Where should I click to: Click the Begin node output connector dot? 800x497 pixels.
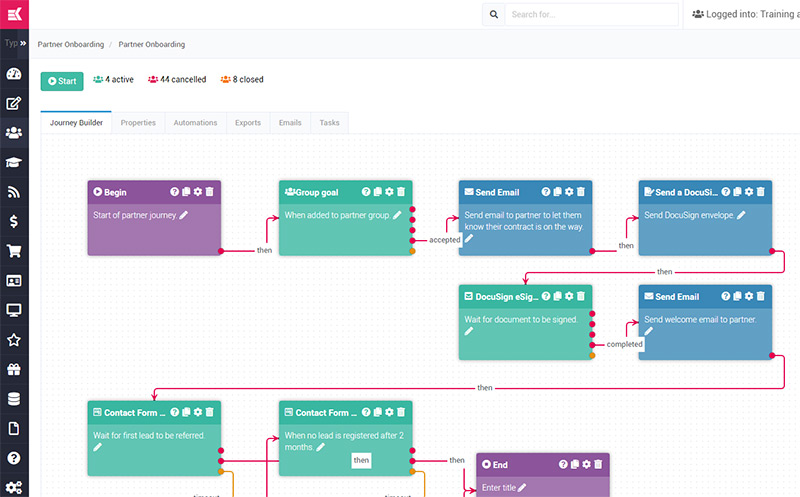tap(221, 251)
